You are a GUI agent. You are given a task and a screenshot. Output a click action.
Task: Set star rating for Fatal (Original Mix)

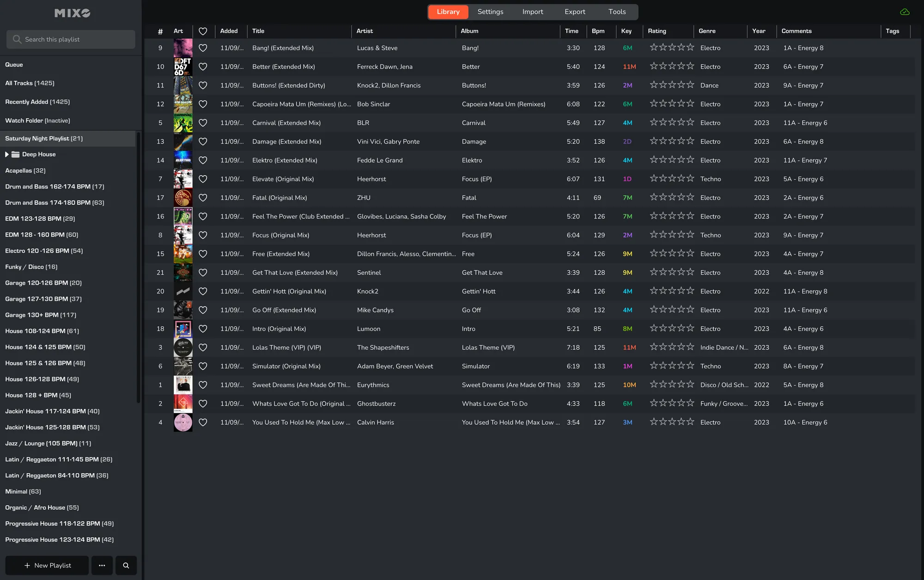click(x=672, y=197)
